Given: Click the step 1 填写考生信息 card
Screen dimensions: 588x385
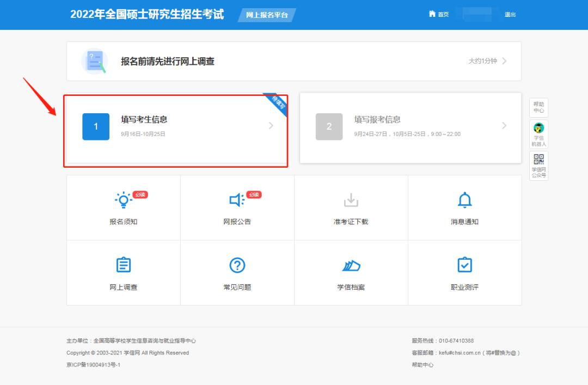Looking at the screenshot, I should 174,125.
